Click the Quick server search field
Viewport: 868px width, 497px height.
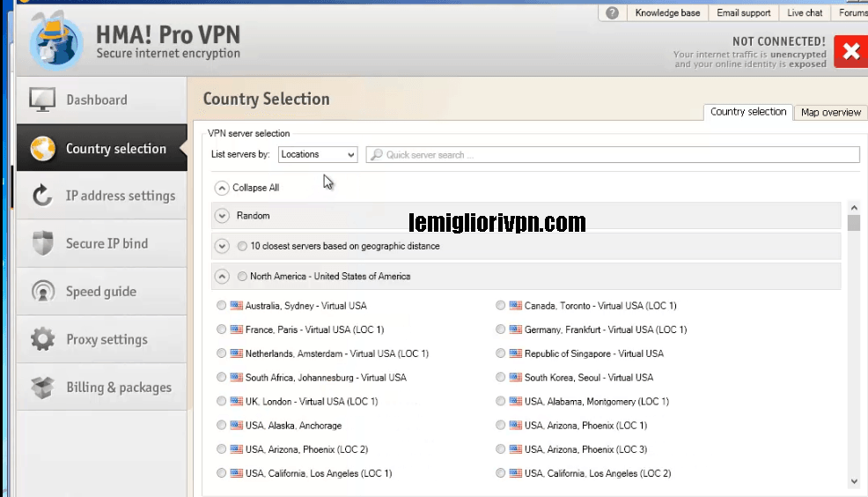tap(612, 154)
